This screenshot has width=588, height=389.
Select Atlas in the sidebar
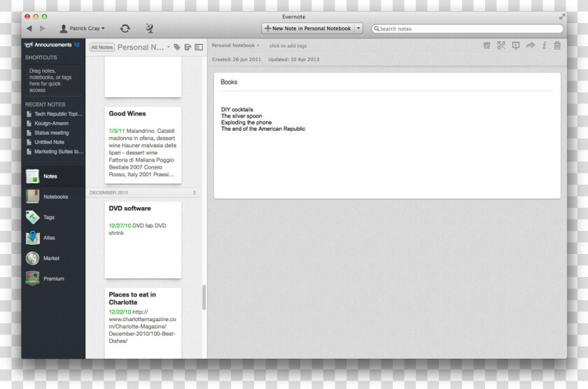pyautogui.click(x=53, y=238)
